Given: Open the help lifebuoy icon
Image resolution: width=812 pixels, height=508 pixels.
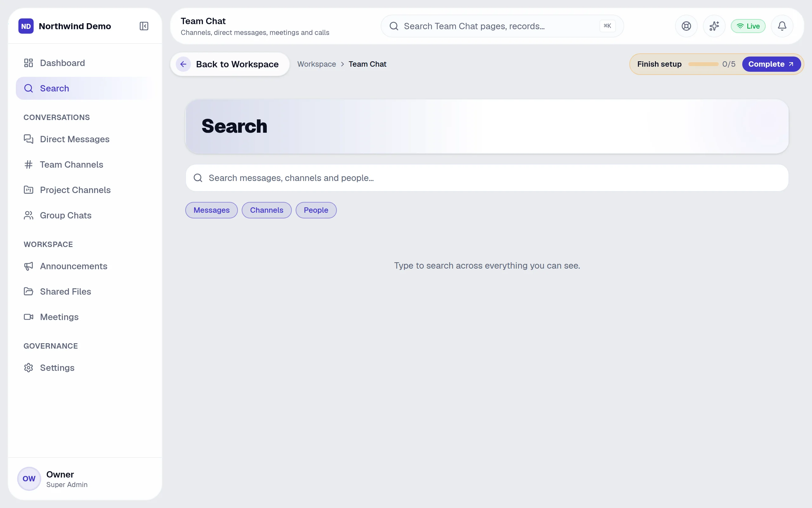Looking at the screenshot, I should [x=686, y=26].
